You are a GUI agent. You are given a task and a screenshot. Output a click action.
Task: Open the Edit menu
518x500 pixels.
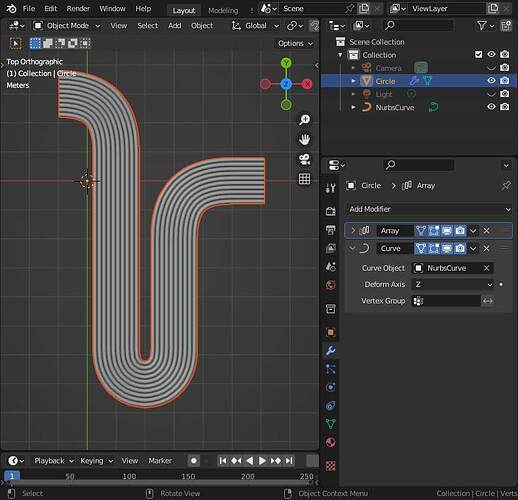pos(51,9)
